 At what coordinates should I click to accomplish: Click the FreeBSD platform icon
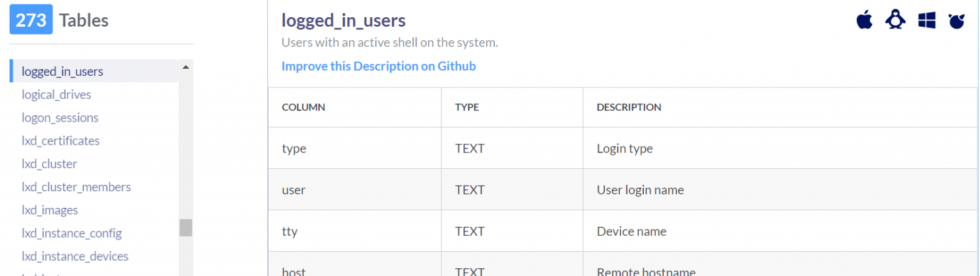957,21
